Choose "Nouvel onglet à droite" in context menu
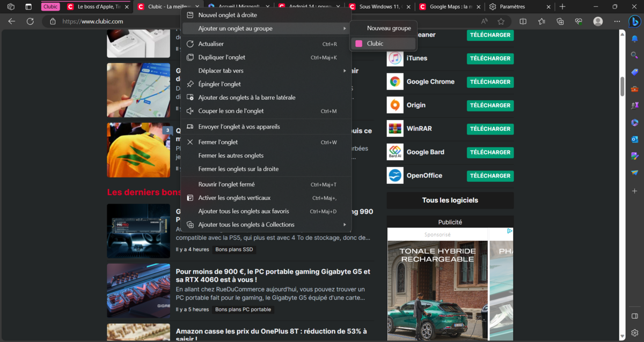 click(266, 15)
